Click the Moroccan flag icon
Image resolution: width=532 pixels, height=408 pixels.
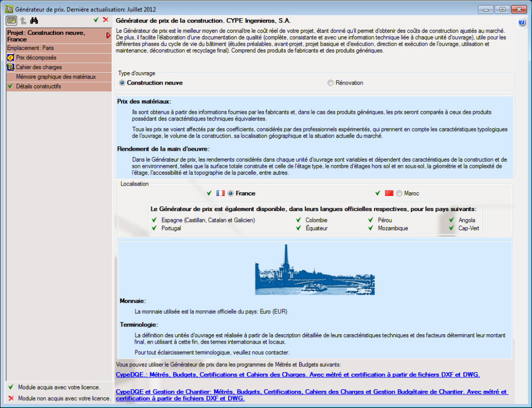point(389,193)
